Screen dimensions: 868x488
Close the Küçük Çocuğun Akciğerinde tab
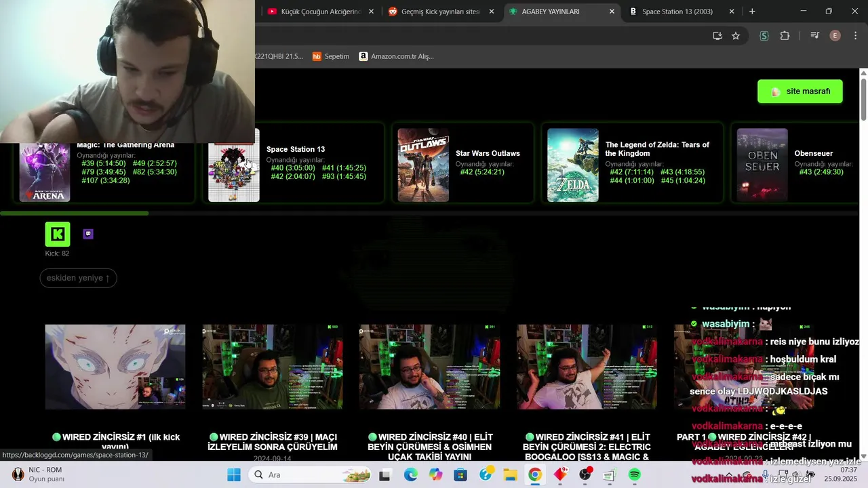(x=371, y=12)
